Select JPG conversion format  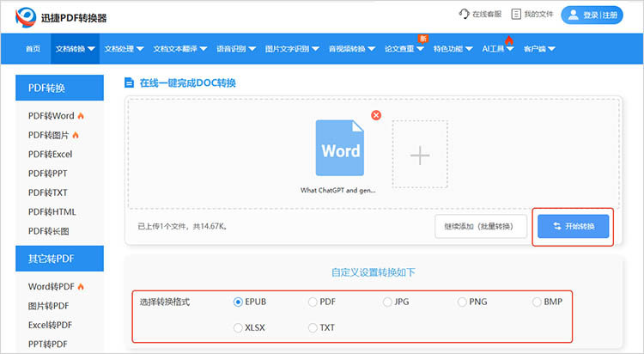(387, 302)
